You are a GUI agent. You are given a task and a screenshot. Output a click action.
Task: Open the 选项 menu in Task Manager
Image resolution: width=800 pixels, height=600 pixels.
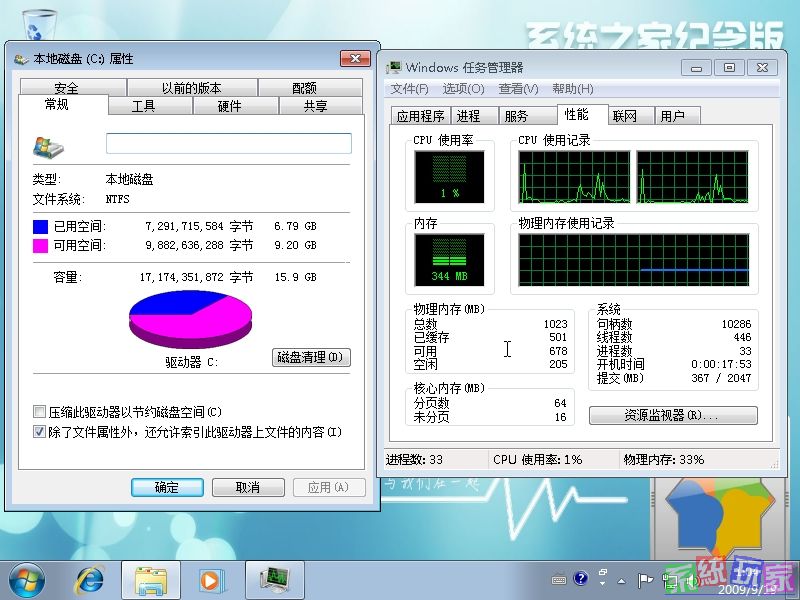(463, 89)
